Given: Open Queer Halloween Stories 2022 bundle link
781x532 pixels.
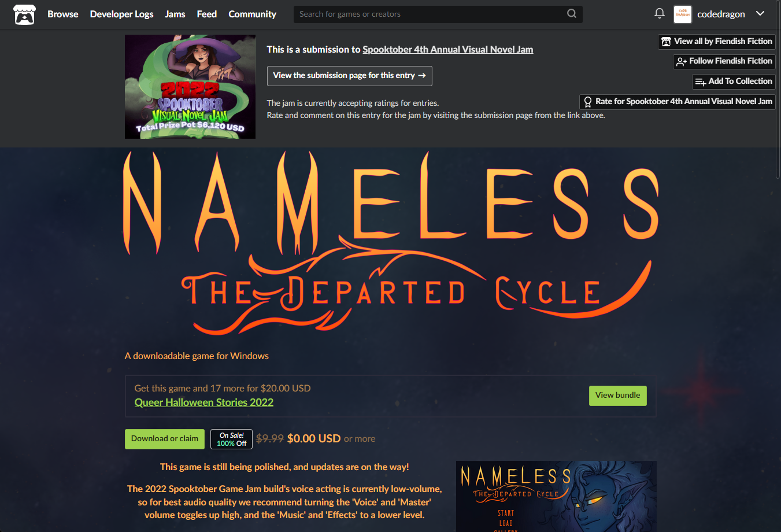Looking at the screenshot, I should (204, 402).
